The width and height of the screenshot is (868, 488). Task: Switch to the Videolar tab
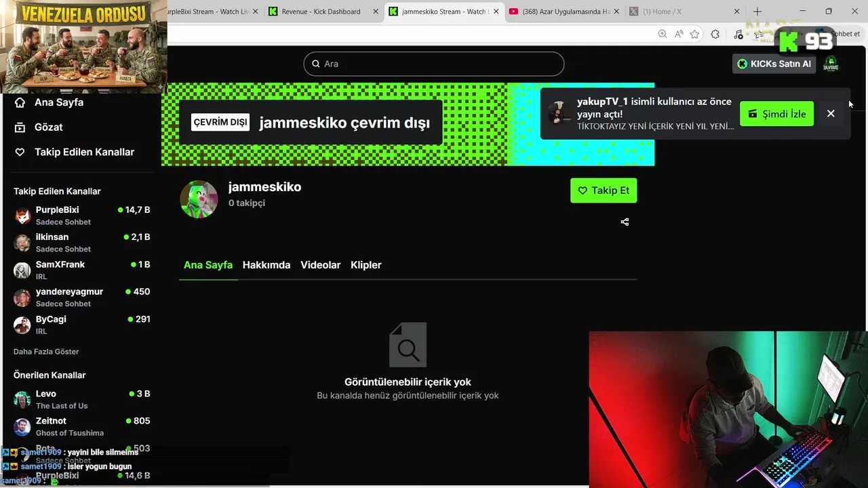point(320,265)
